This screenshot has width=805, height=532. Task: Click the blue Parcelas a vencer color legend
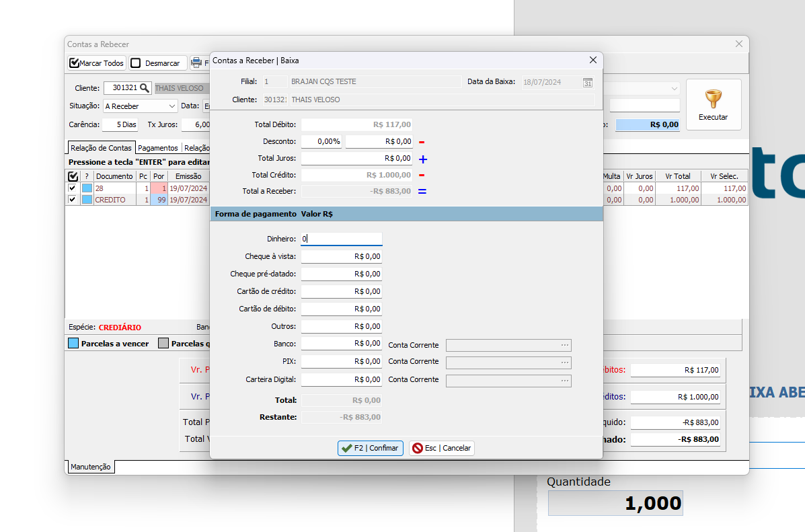tap(74, 343)
